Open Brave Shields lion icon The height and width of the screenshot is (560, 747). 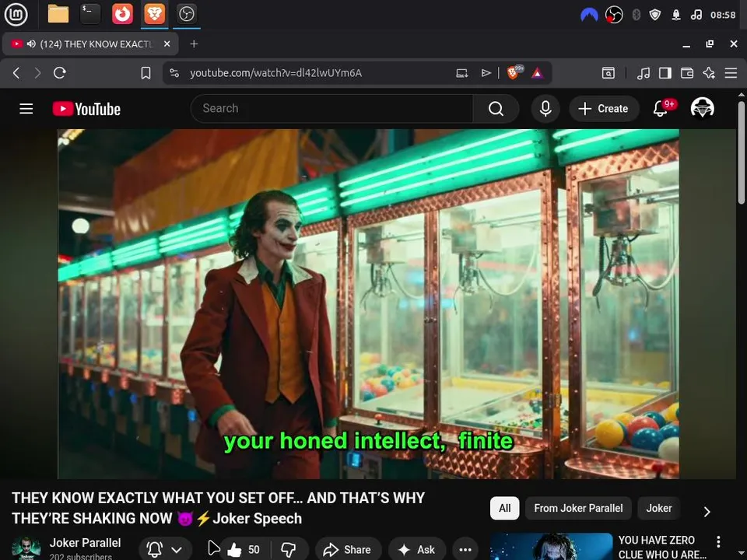coord(514,72)
